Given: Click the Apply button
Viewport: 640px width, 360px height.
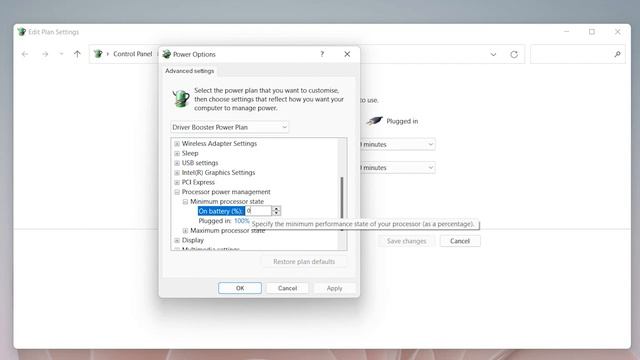Looking at the screenshot, I should point(334,288).
